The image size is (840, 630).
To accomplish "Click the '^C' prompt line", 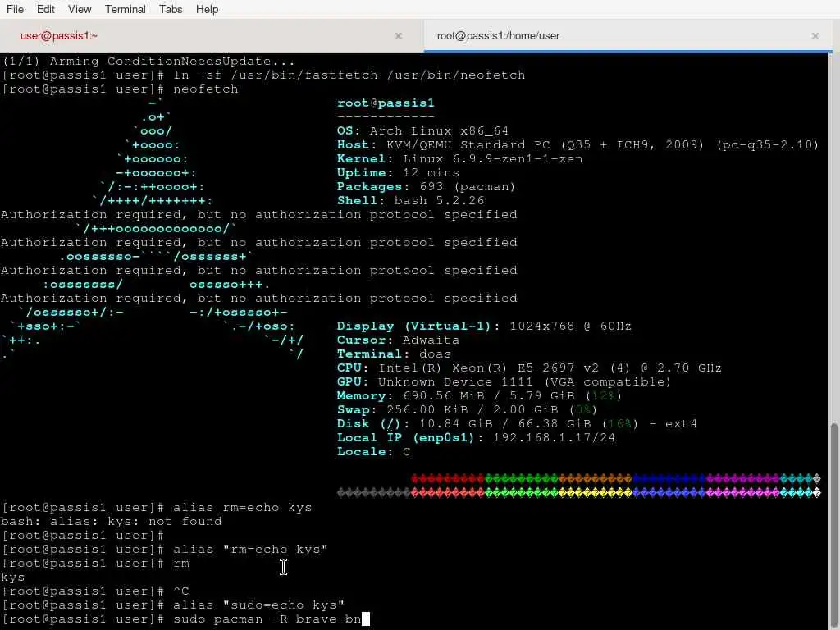I will 95,591.
